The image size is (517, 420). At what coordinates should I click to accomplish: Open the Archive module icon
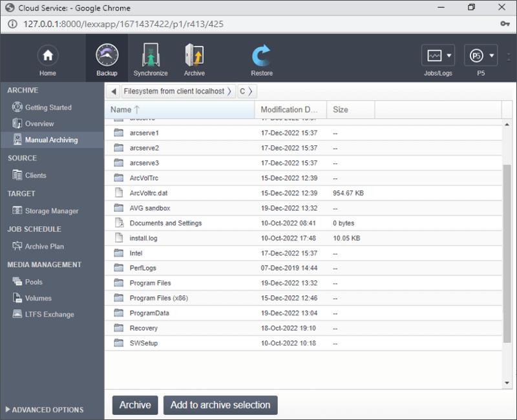pyautogui.click(x=195, y=55)
